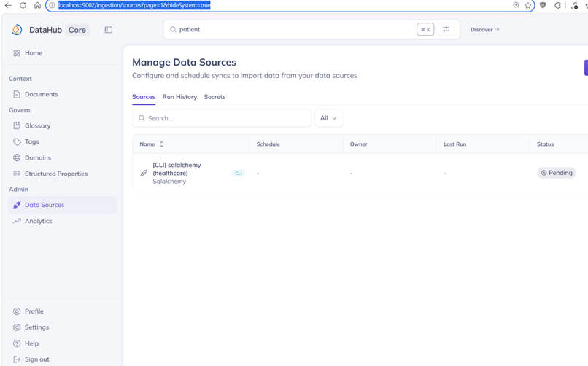Click the DataHub logo icon
Viewport: 588px width, 366px height.
tap(17, 30)
